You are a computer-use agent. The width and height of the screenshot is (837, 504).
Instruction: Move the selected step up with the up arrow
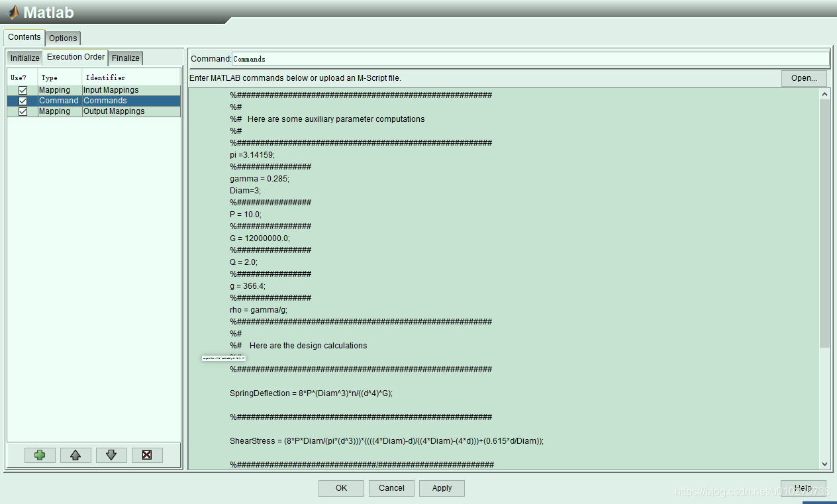75,455
